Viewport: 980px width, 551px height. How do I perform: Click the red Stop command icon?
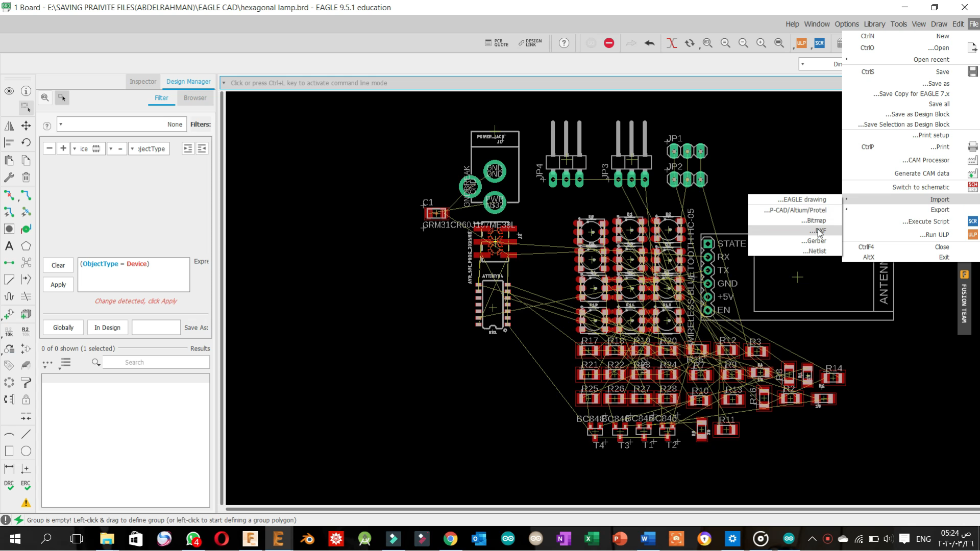[609, 43]
